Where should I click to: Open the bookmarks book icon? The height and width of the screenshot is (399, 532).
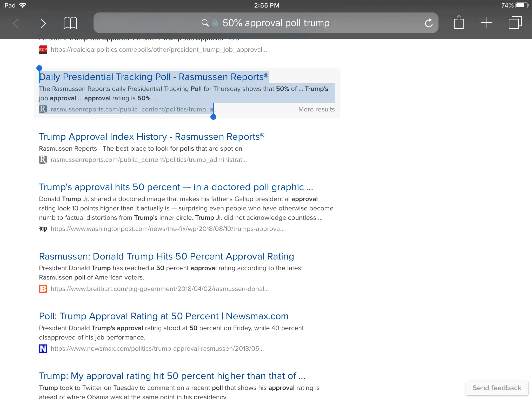click(x=70, y=23)
